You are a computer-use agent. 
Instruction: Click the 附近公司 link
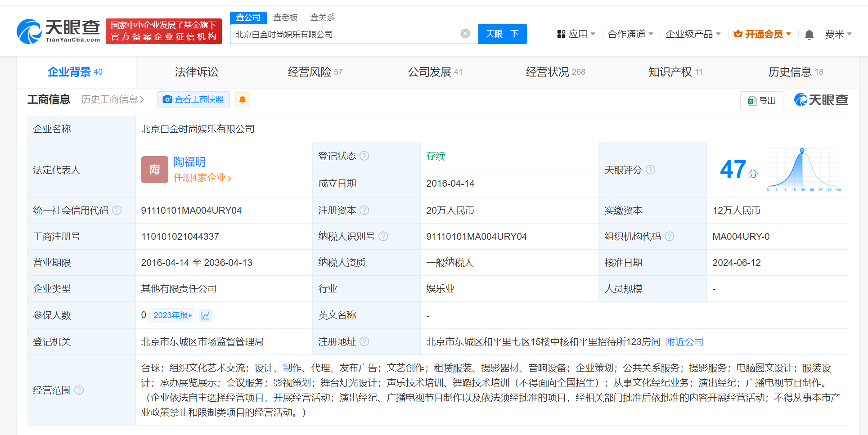[685, 342]
